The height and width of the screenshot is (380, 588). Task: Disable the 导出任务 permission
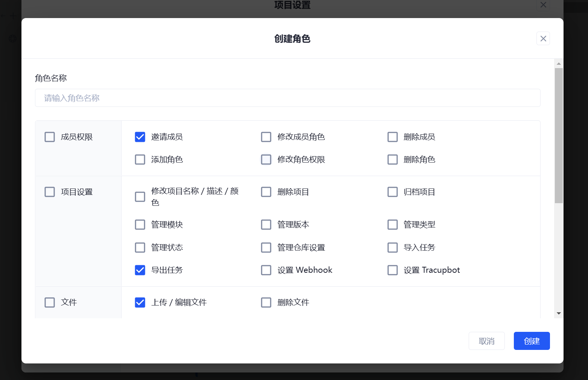pyautogui.click(x=140, y=270)
